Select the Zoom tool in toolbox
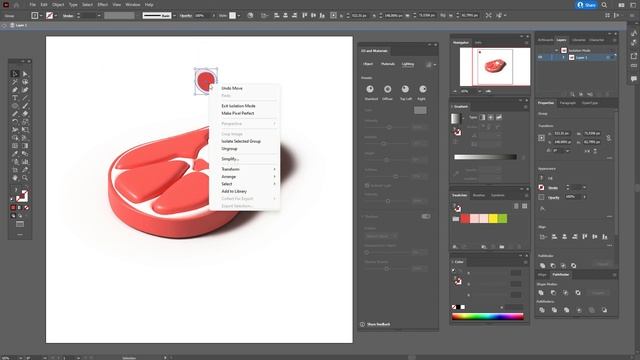The width and height of the screenshot is (640, 360). coord(25,178)
